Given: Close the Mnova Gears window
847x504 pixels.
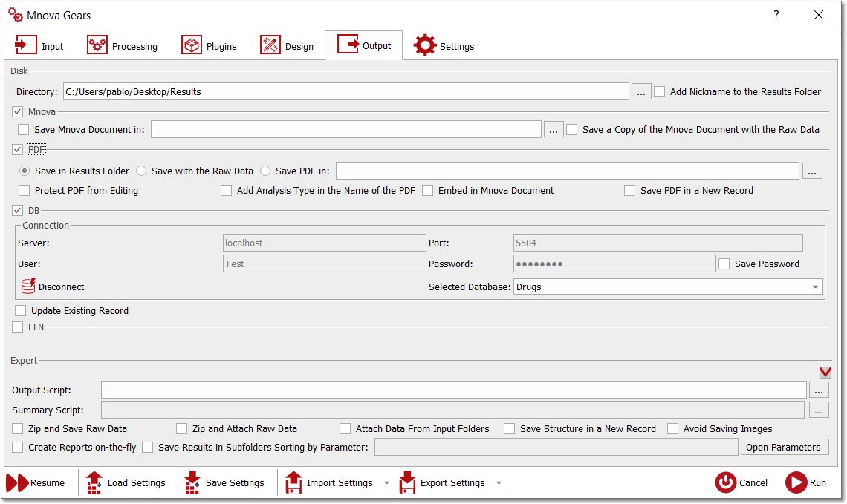Looking at the screenshot, I should click(818, 15).
